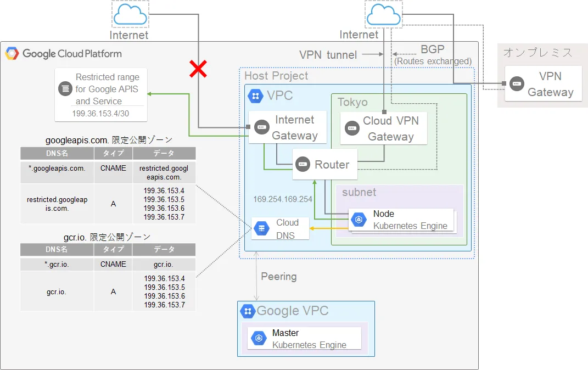Click the Restricted range list icon

tap(65, 89)
